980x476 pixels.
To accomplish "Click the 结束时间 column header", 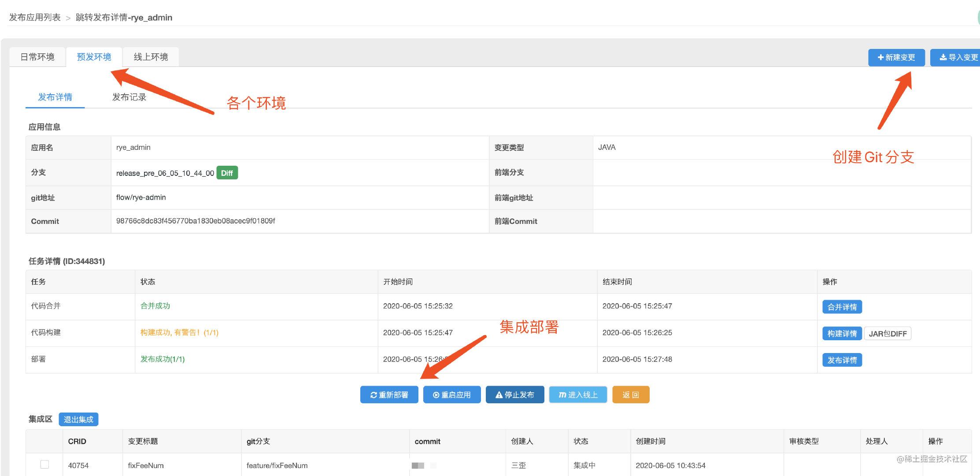I will click(617, 282).
